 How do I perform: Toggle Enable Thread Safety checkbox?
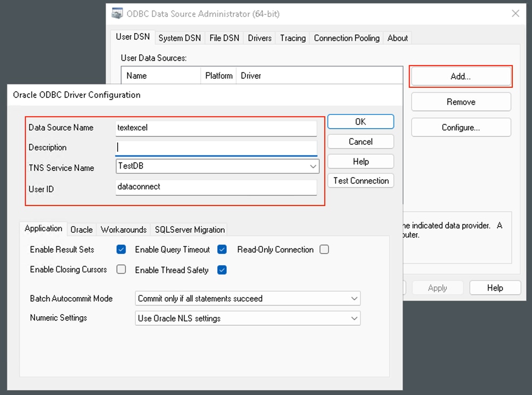(222, 270)
